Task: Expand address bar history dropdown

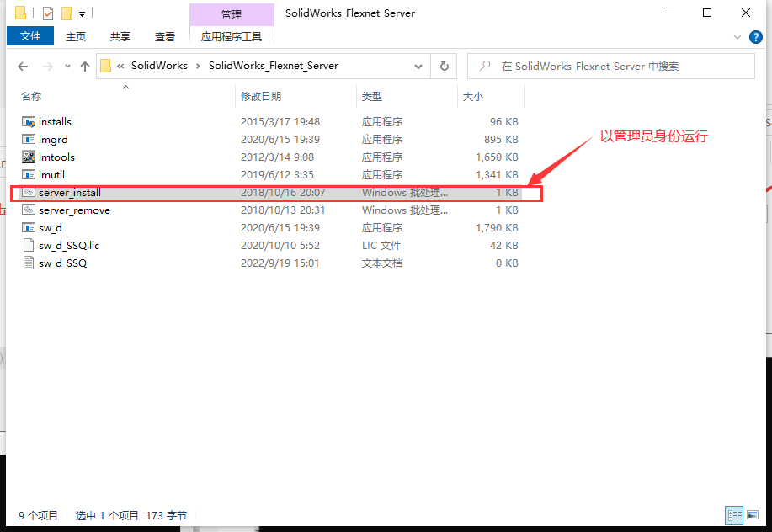Action: (418, 66)
